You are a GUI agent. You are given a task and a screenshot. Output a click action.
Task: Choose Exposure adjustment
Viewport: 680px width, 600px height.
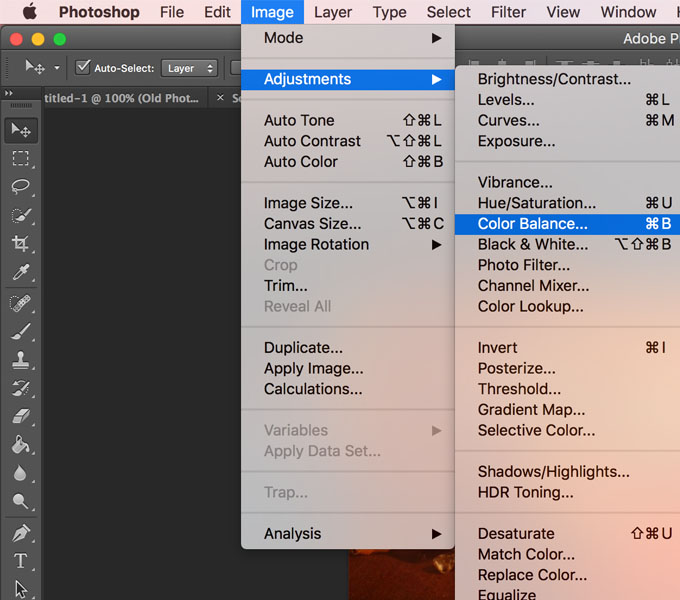tap(567, 141)
